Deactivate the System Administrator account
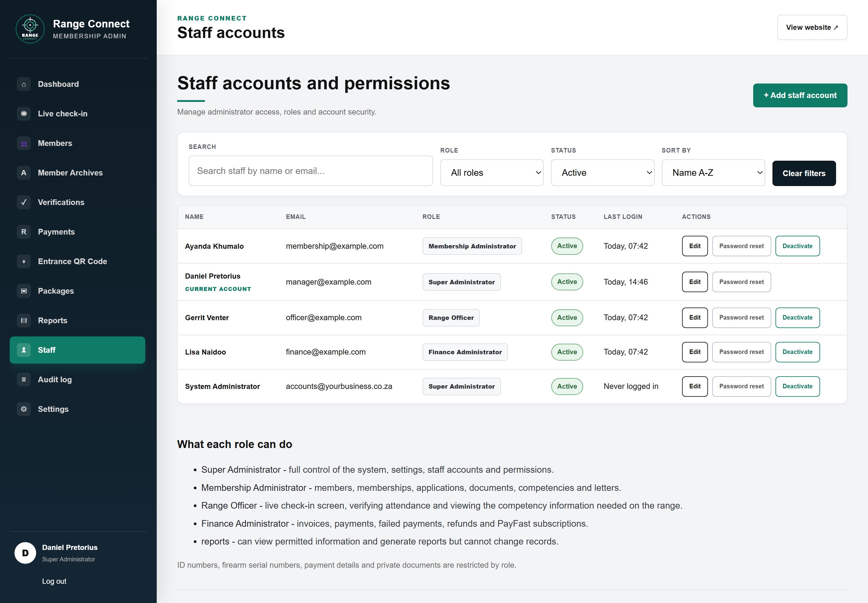868x603 pixels. 797,387
